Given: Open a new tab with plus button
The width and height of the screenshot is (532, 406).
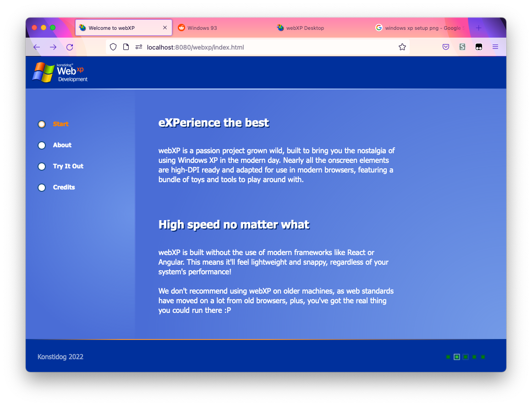Looking at the screenshot, I should pos(478,28).
